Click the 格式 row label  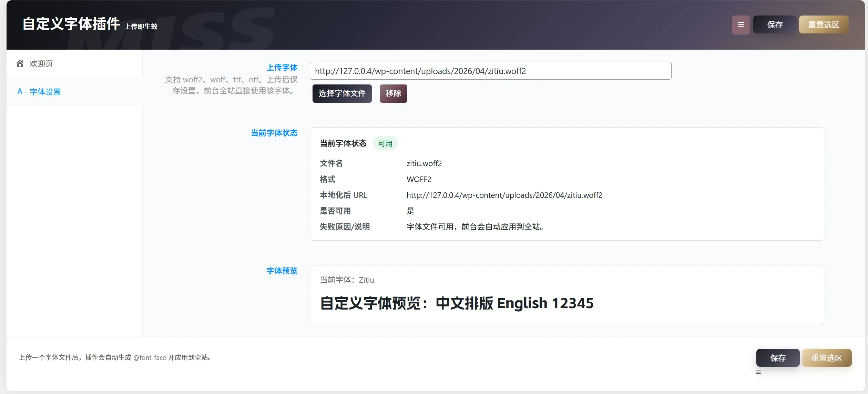(x=327, y=179)
